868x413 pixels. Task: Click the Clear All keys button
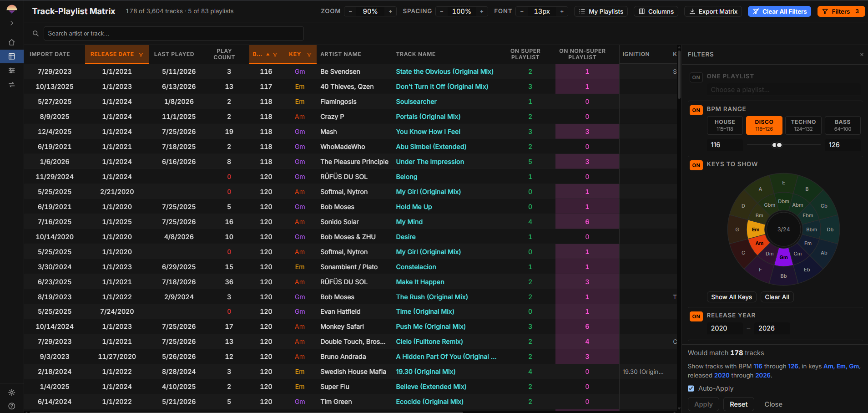point(777,297)
